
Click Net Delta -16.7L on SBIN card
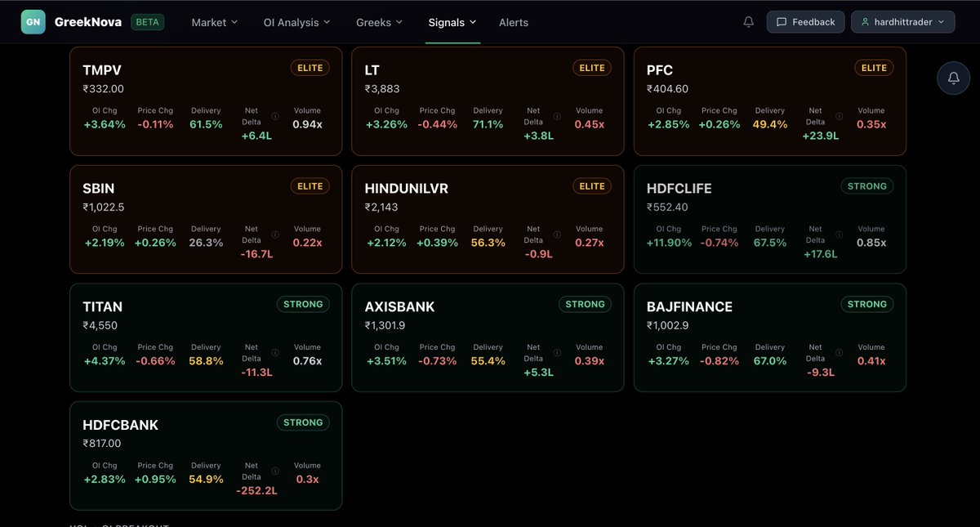[x=256, y=254]
